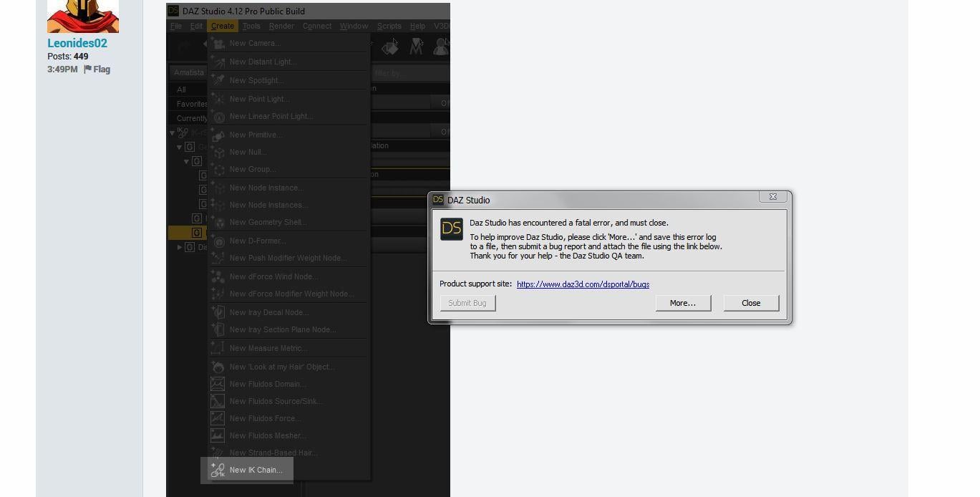Open the Connect menu

click(x=317, y=26)
